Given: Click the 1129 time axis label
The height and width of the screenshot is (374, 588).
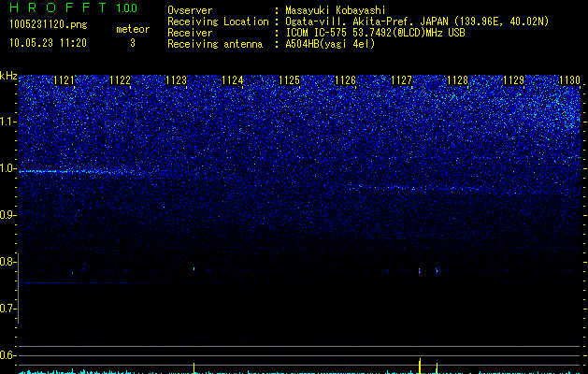Looking at the screenshot, I should point(514,80).
